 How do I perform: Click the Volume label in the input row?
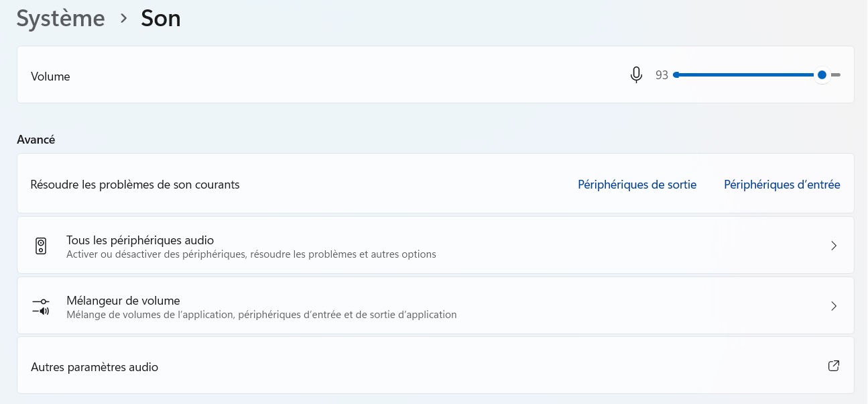50,77
